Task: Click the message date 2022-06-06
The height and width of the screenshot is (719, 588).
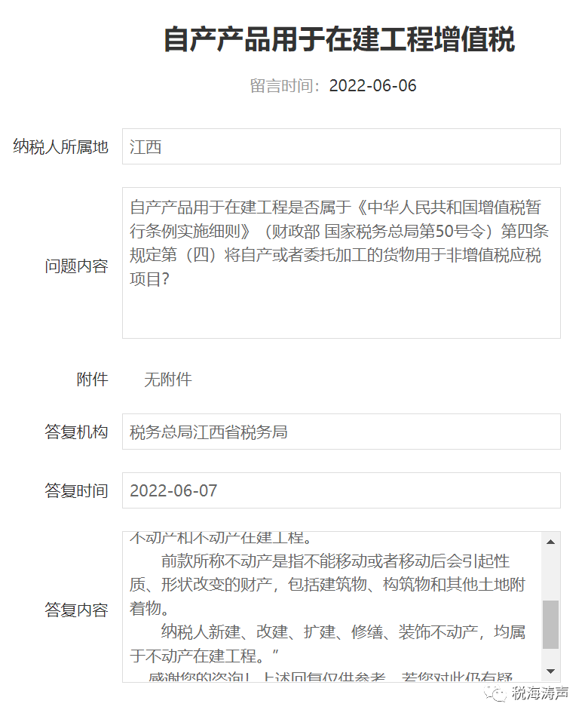Action: (372, 86)
